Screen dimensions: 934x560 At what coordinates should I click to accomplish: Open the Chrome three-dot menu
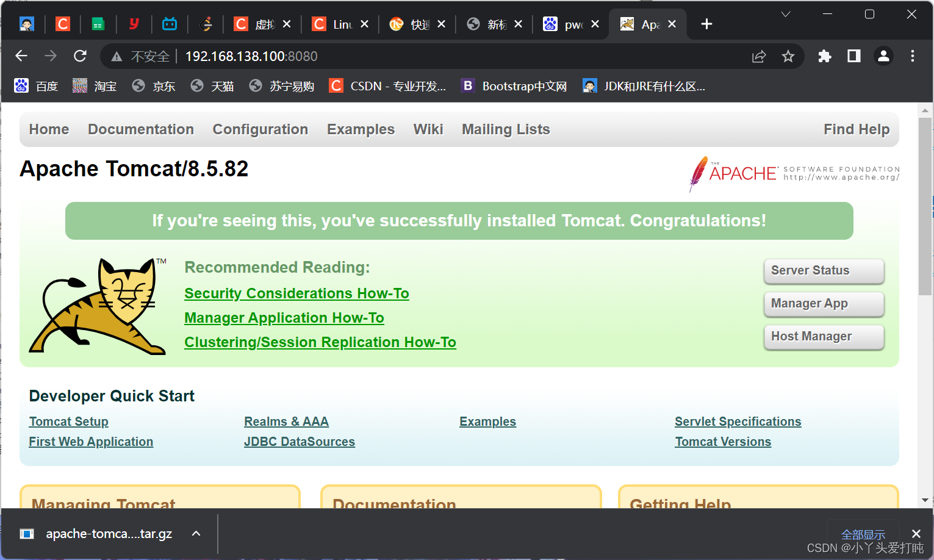pos(913,56)
